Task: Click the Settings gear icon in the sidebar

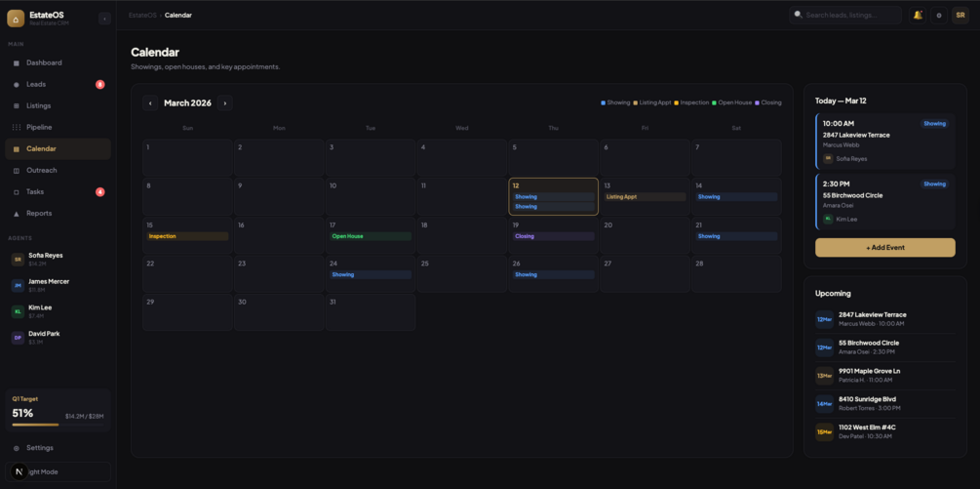Action: pyautogui.click(x=17, y=448)
